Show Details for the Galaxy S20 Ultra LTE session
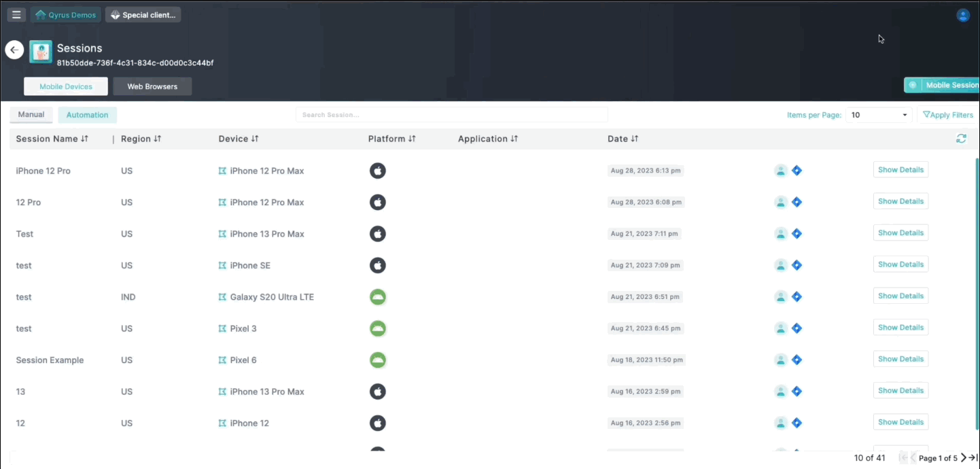 (x=900, y=296)
